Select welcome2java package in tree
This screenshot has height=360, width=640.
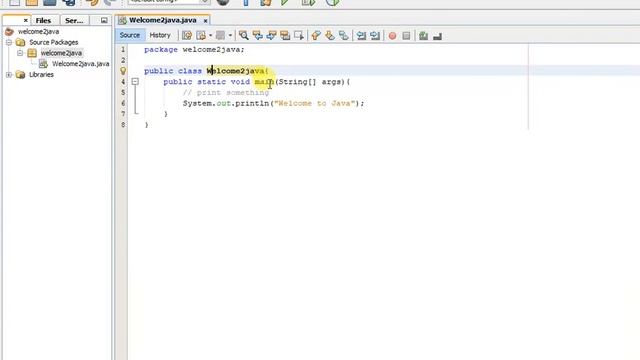click(x=61, y=53)
